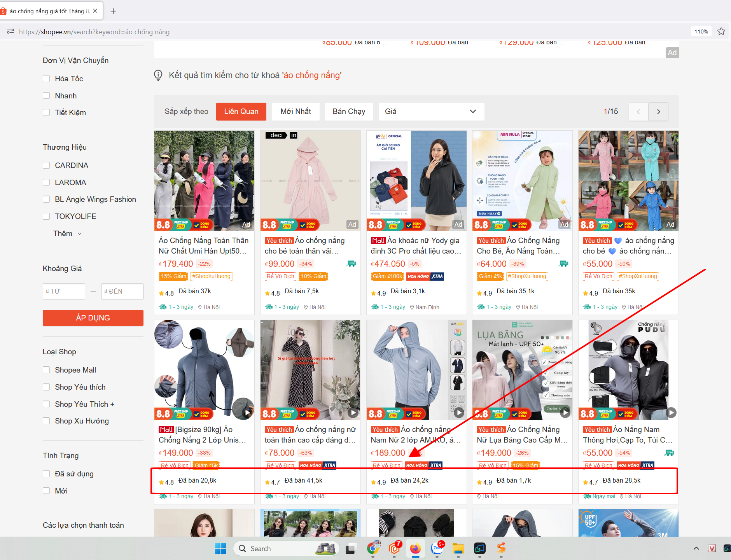Bookmark this page with the star icon
The width and height of the screenshot is (731, 560).
click(x=721, y=31)
